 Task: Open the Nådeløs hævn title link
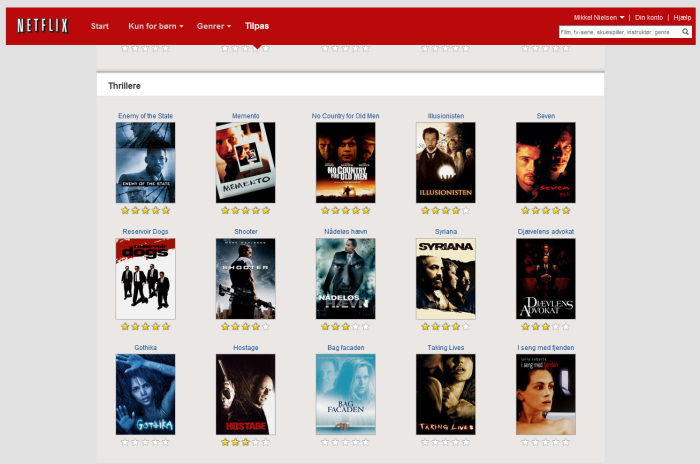[346, 231]
